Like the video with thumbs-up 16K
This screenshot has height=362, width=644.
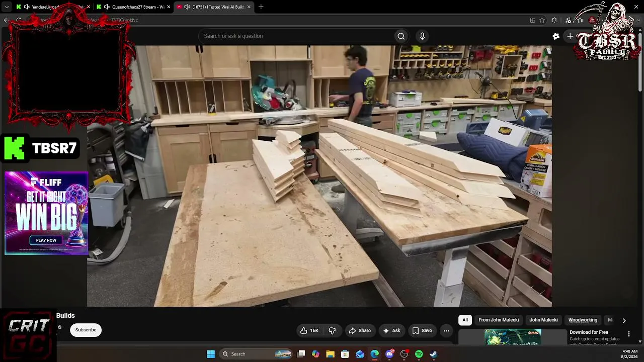[309, 330]
